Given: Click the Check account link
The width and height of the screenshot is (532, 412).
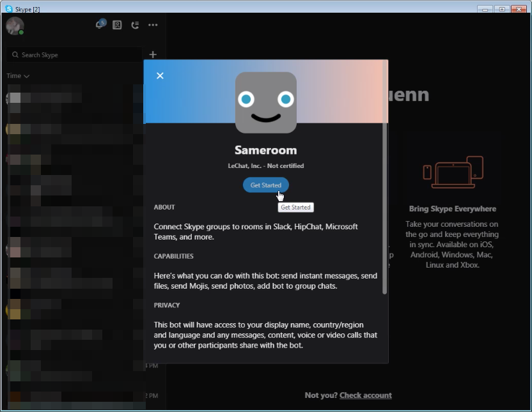Looking at the screenshot, I should pos(365,395).
